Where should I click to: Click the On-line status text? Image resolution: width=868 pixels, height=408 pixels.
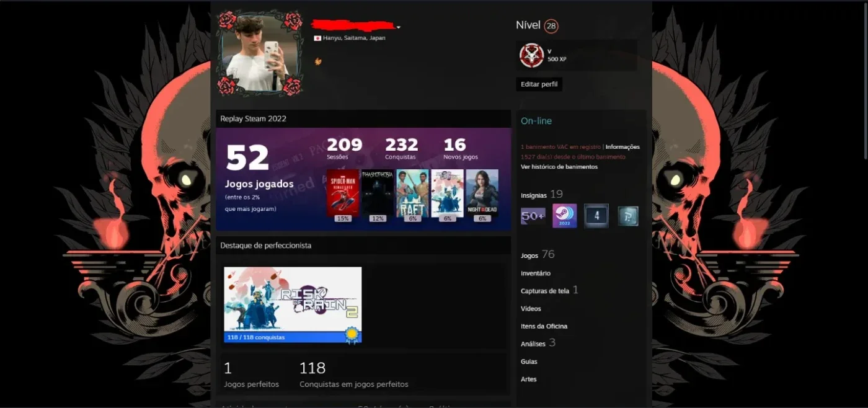(x=536, y=121)
